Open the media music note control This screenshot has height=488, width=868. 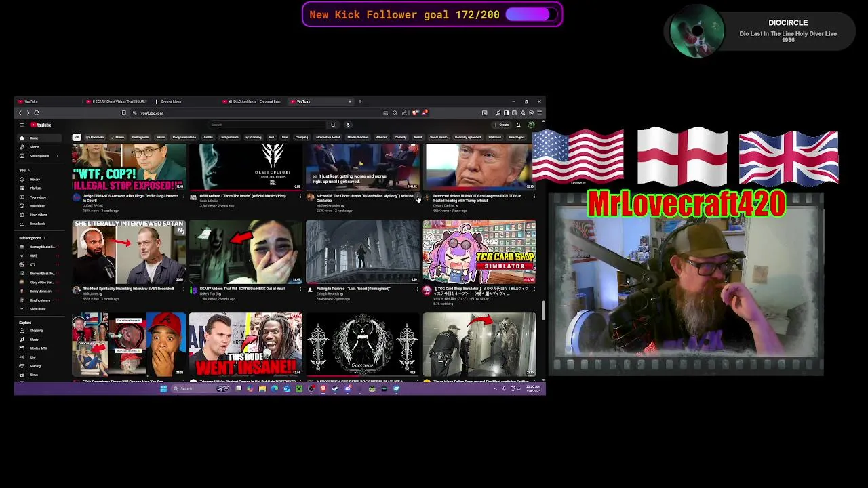coord(498,113)
